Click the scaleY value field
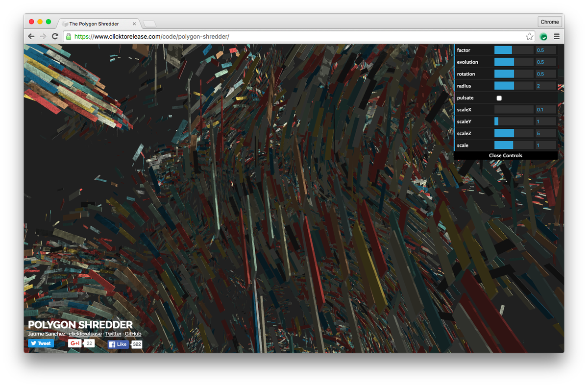This screenshot has height=387, width=588. (x=546, y=121)
